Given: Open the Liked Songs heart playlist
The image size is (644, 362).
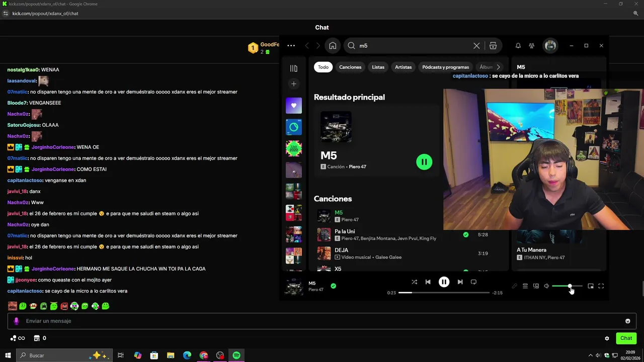Looking at the screenshot, I should tap(294, 106).
